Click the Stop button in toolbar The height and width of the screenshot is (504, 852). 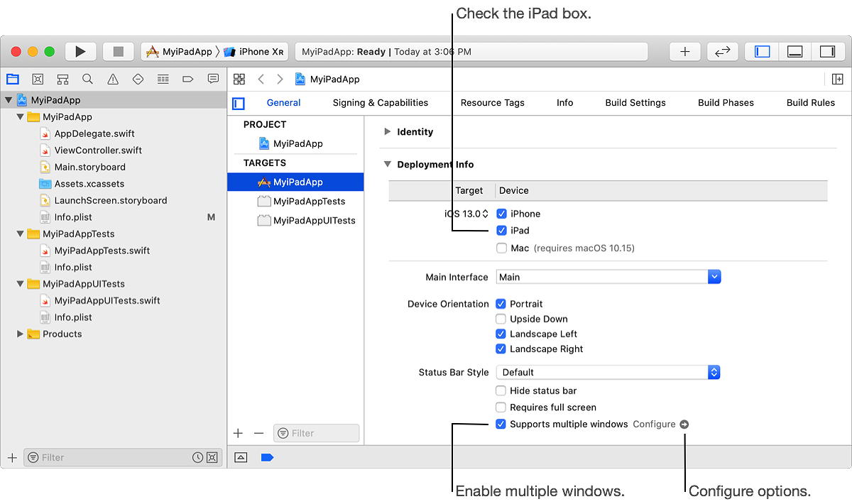[x=118, y=52]
